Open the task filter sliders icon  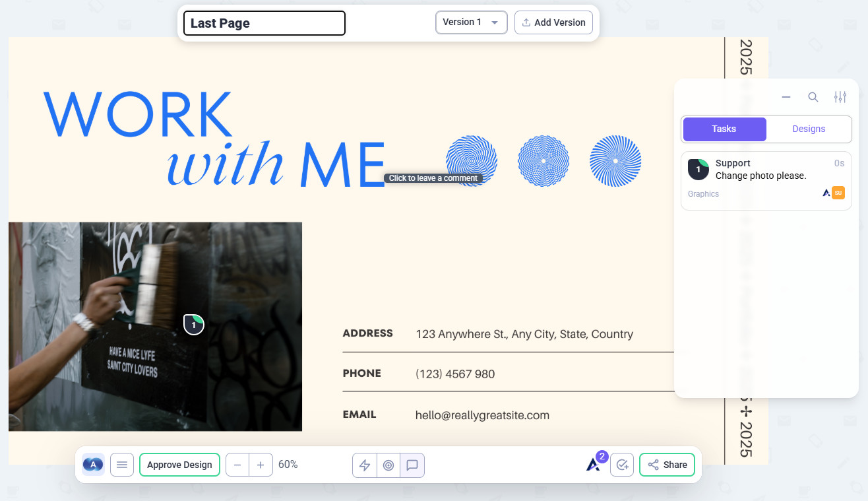(840, 97)
